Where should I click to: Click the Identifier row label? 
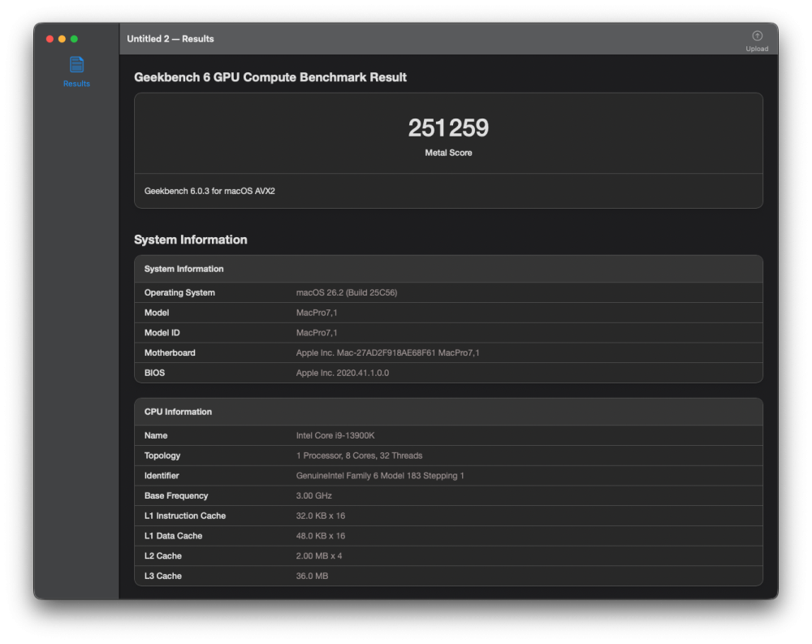coord(162,476)
